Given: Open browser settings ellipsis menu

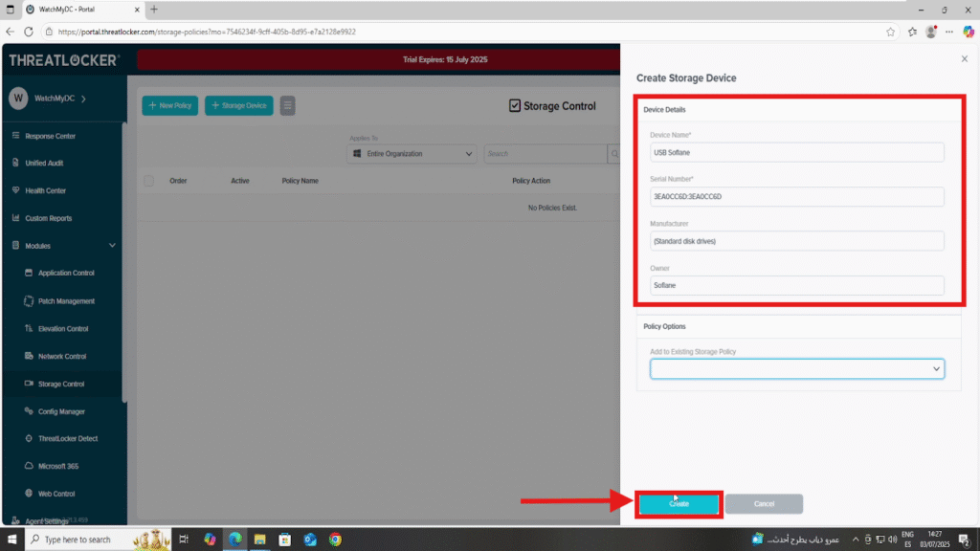Looking at the screenshot, I should (949, 32).
